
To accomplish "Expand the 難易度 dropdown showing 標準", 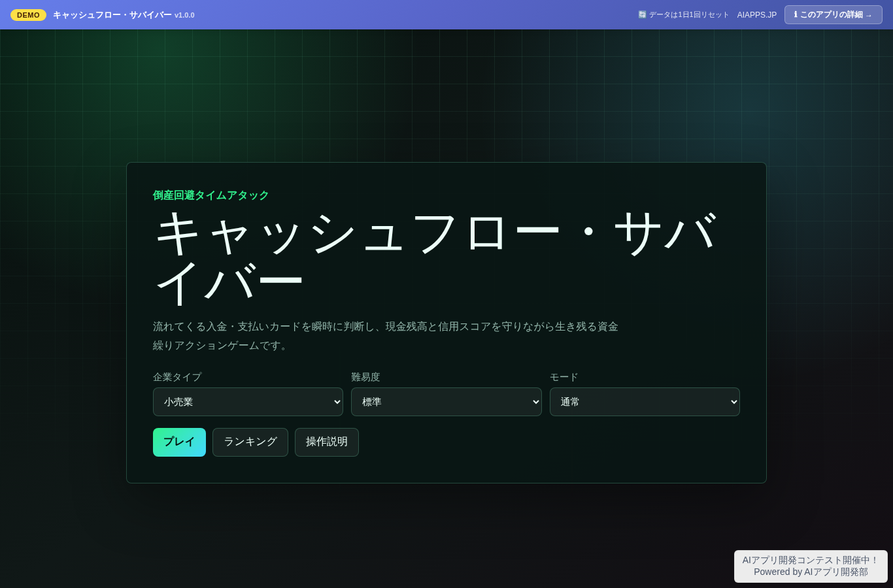I will (x=446, y=402).
